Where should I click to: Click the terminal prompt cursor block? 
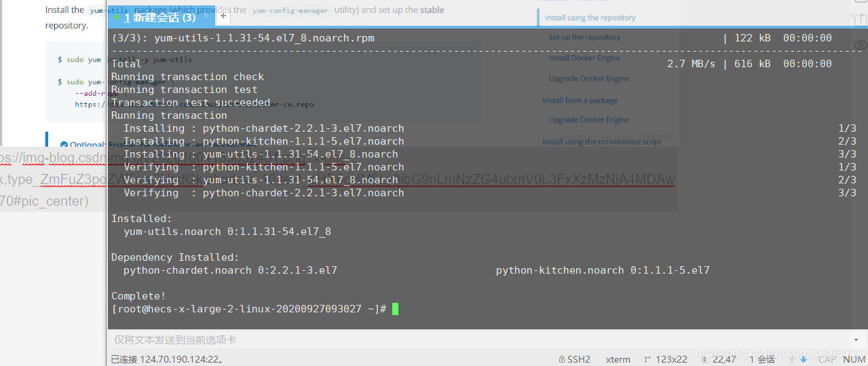click(396, 309)
